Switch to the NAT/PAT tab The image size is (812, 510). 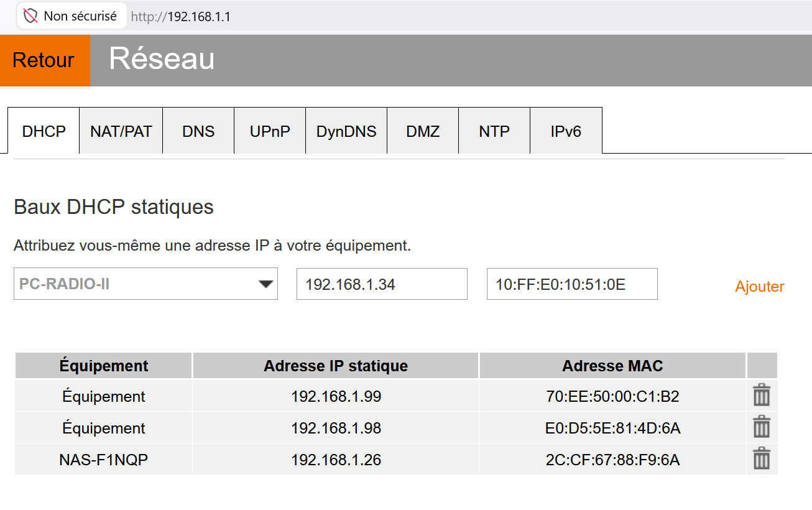pyautogui.click(x=120, y=131)
